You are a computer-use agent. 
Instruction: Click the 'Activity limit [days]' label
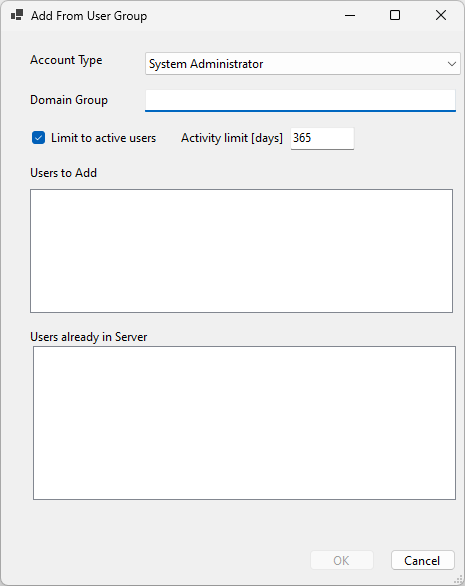tap(232, 138)
